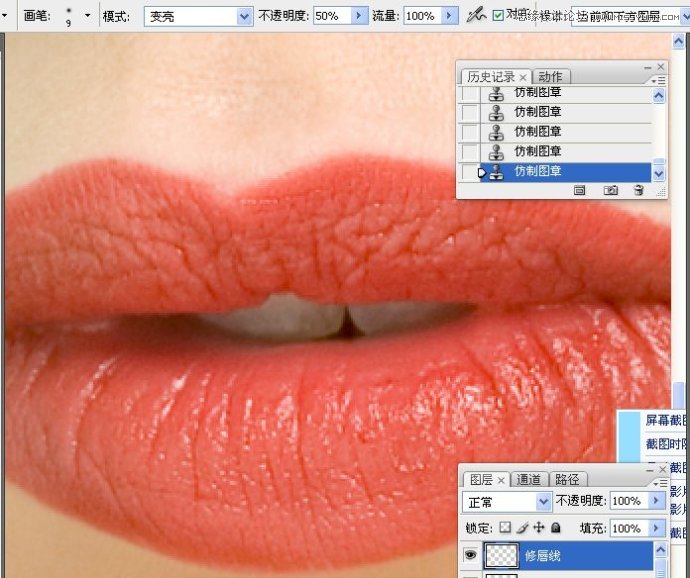Delete current state with trash icon
This screenshot has height=578, width=690.
pos(639,190)
